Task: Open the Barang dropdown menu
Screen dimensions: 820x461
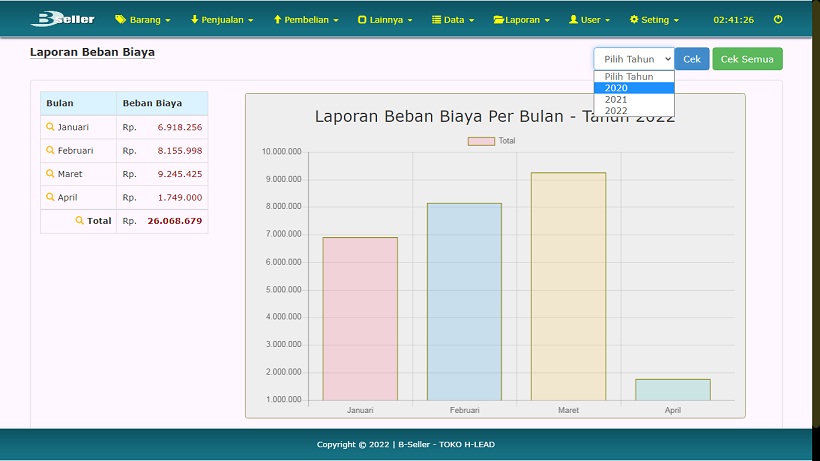Action: tap(143, 19)
